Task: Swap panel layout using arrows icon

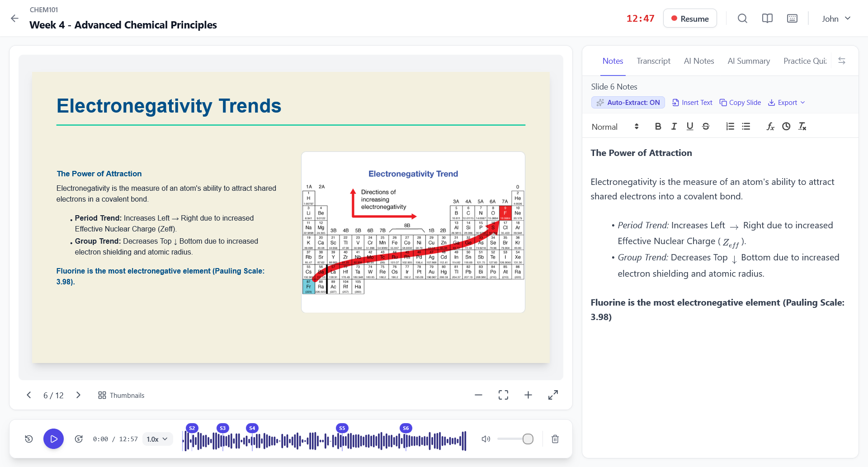Action: pos(842,61)
